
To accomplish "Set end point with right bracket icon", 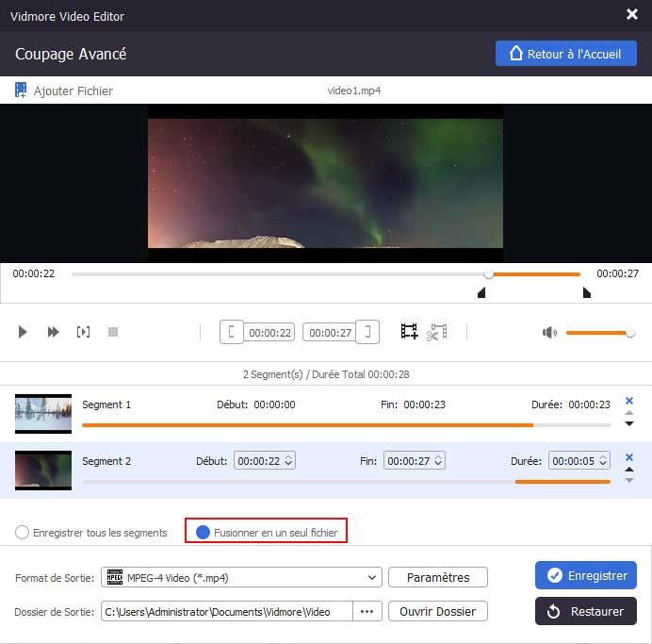I will coord(369,332).
